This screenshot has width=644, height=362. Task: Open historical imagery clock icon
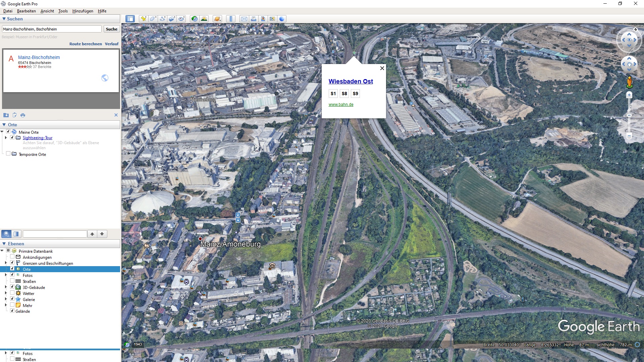194,19
